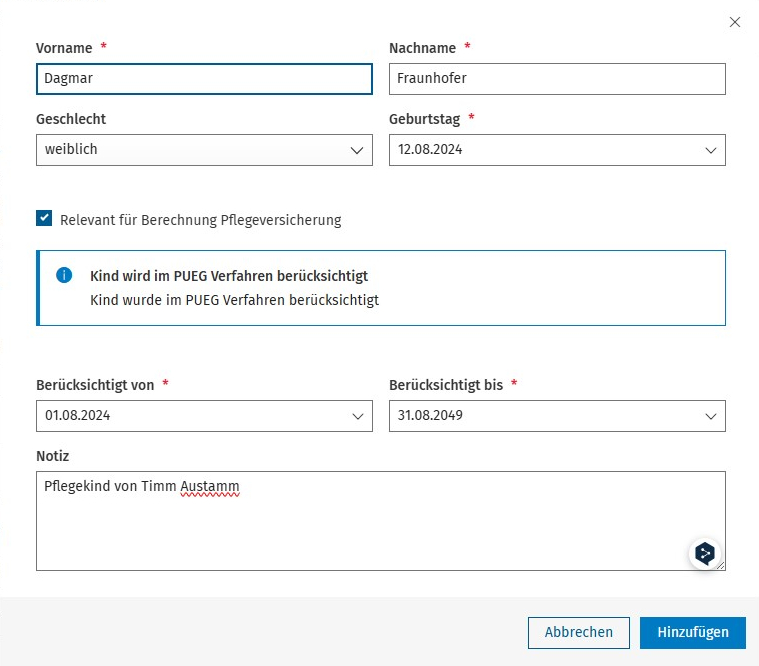The height and width of the screenshot is (666, 759).
Task: Open the Geschlecht dropdown showing weiblich
Action: (x=204, y=150)
